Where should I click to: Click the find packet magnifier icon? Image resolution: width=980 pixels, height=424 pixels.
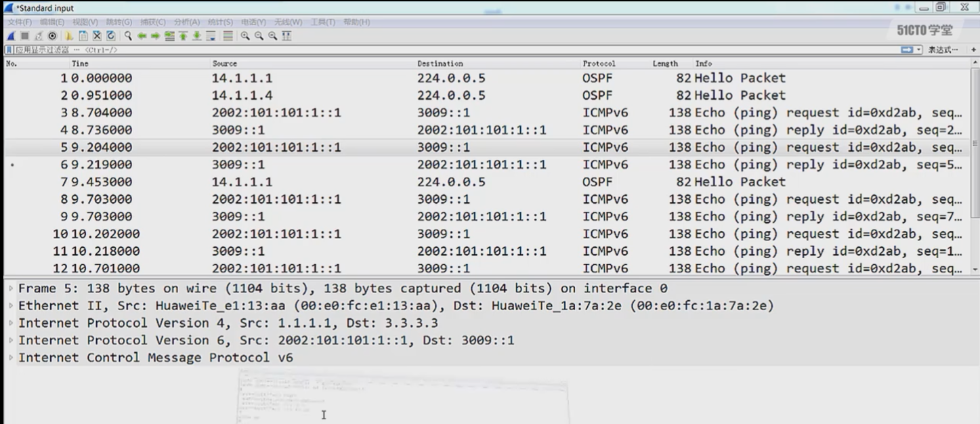(x=127, y=36)
